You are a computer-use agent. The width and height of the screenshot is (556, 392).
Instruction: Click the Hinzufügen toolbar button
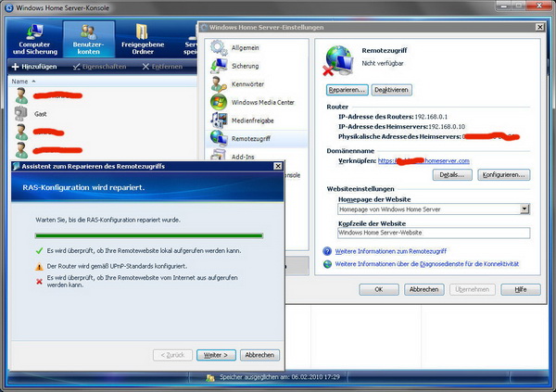pyautogui.click(x=33, y=68)
